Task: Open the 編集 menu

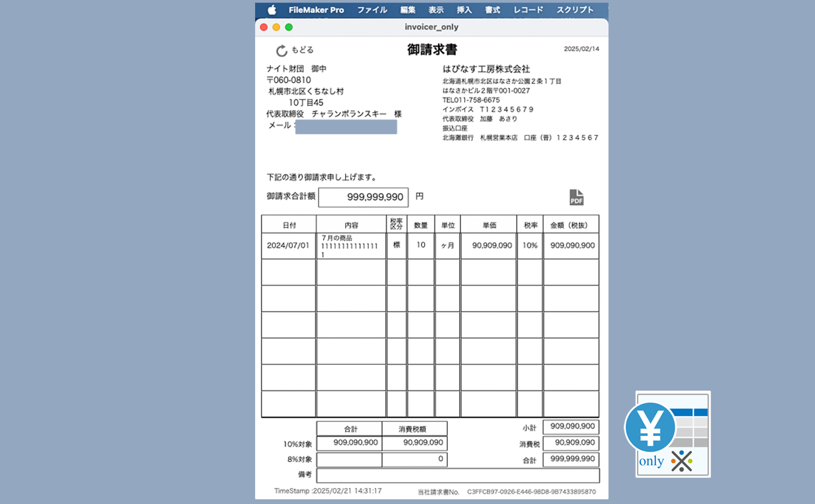Action: pyautogui.click(x=408, y=10)
